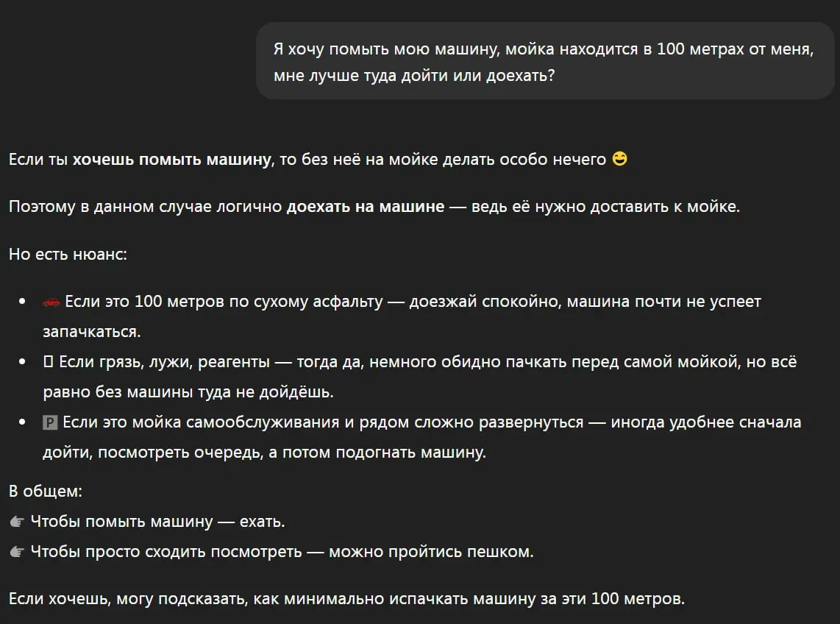This screenshot has height=624, width=840.
Task: Click the pointing hand before "Чтобы помыть машину"
Action: coord(17,522)
